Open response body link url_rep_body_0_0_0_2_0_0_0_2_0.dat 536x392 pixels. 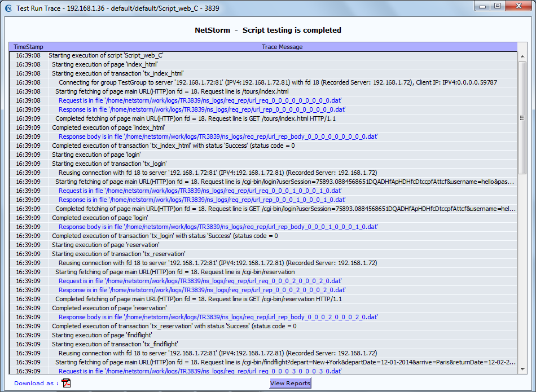[218, 317]
